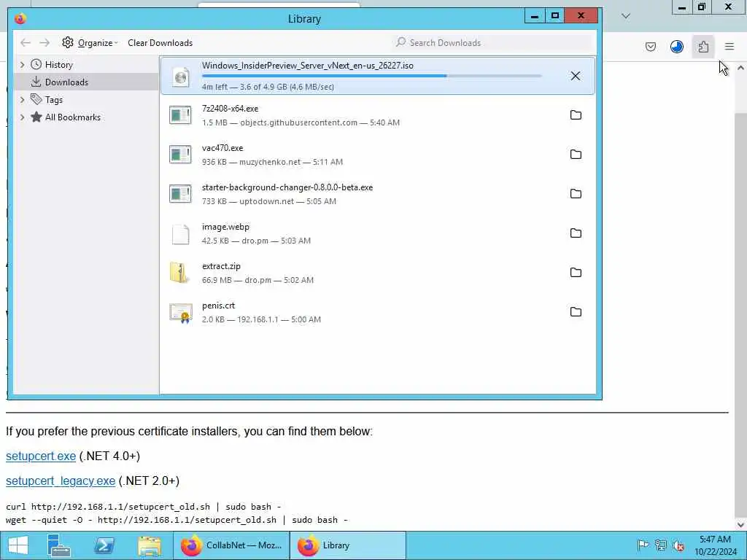
Task: Click the starter-background-changer exe file icon
Action: coord(181,194)
